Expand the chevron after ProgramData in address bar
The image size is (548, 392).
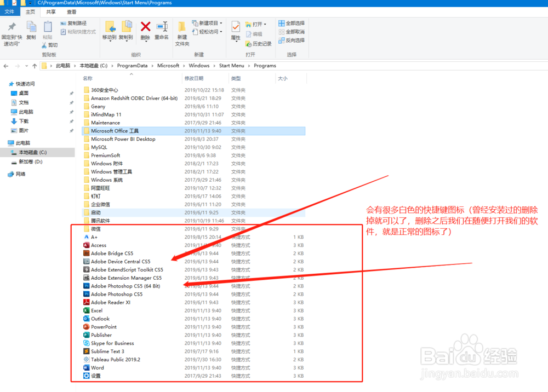(x=152, y=66)
